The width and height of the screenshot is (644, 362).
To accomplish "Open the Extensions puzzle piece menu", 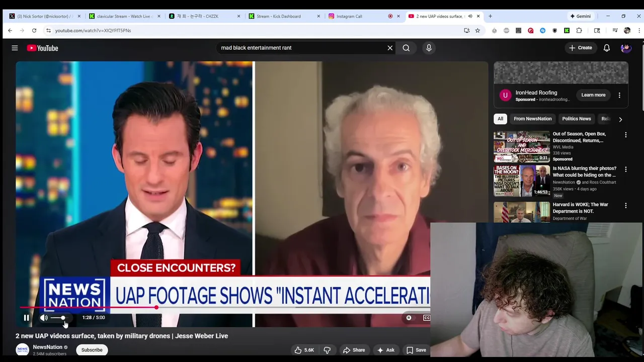I will (579, 31).
